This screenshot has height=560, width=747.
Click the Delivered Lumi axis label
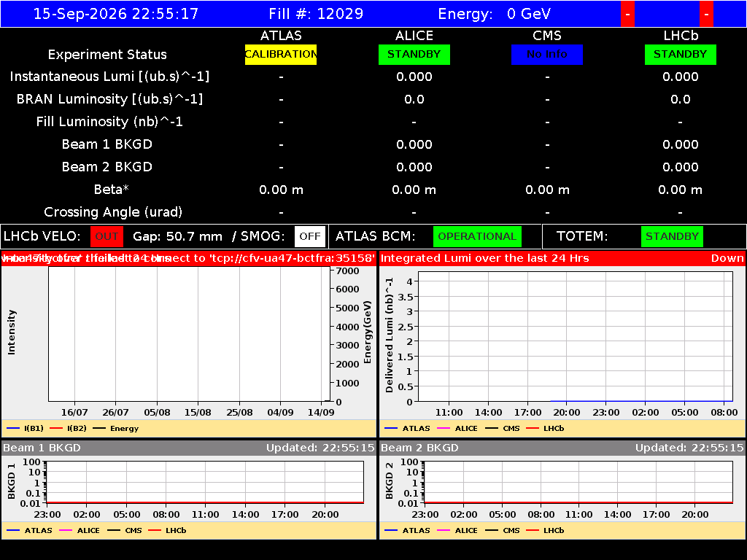[x=390, y=335]
